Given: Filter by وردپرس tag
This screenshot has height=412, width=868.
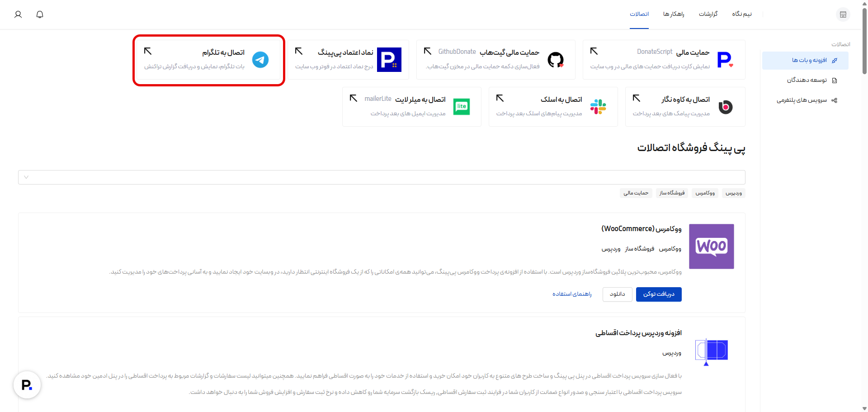Looking at the screenshot, I should click(x=734, y=193).
